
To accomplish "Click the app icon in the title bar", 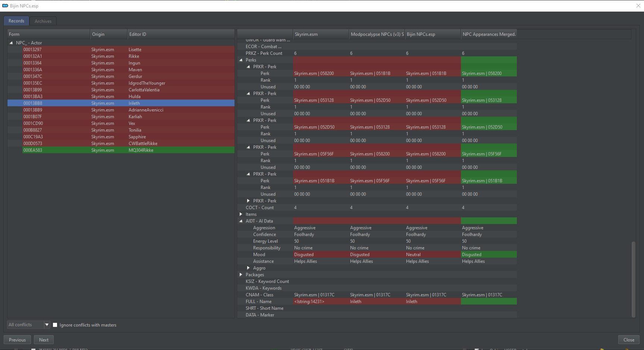I will click(5, 6).
